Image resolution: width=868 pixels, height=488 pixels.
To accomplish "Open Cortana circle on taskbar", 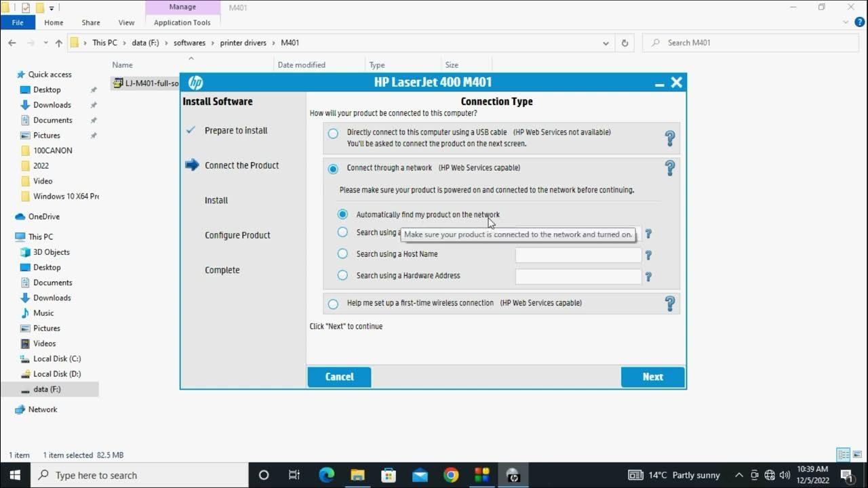I will pyautogui.click(x=264, y=475).
